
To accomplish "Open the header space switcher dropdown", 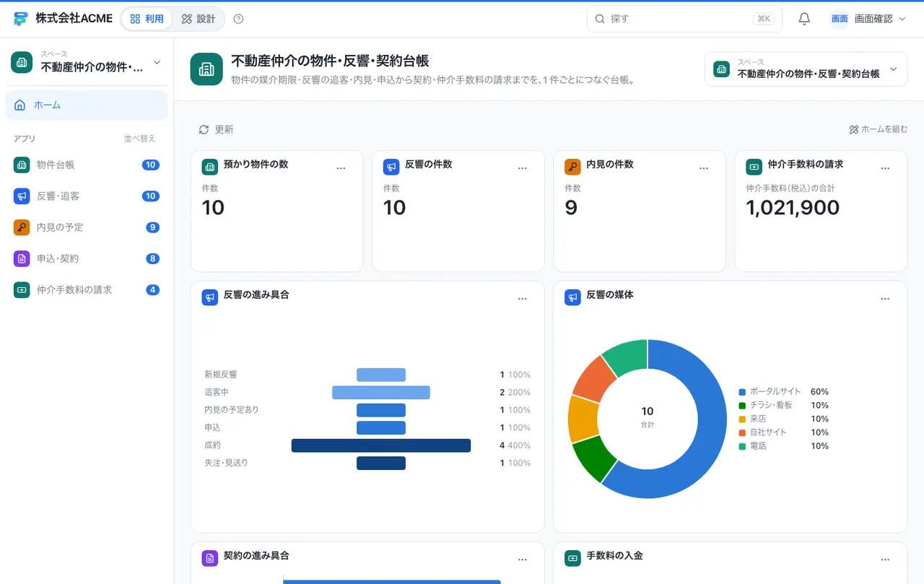I will tap(806, 69).
